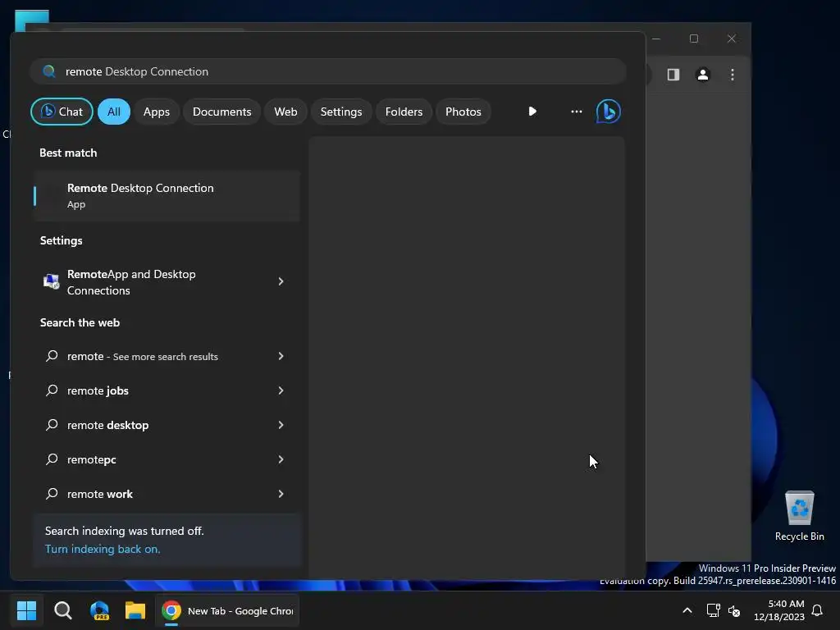Switch to the Settings filter
Viewport: 840px width, 630px height.
coord(341,112)
